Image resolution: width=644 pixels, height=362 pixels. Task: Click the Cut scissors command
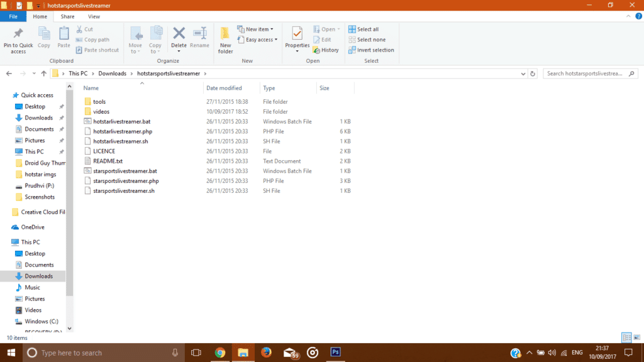[x=85, y=29]
